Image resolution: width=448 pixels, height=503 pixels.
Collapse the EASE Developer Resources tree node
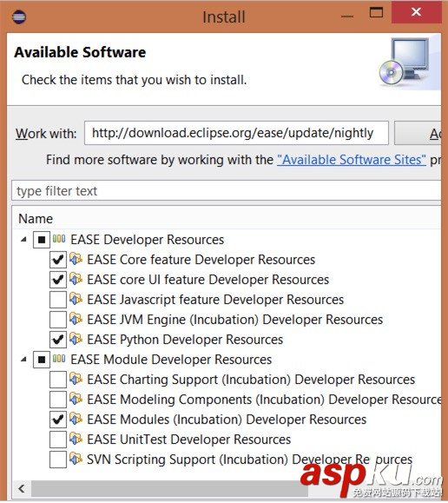point(23,239)
